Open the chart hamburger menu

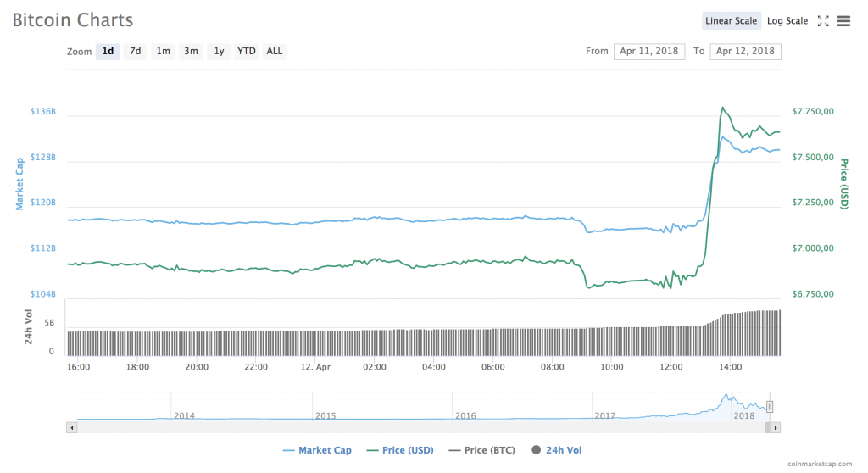coord(843,21)
